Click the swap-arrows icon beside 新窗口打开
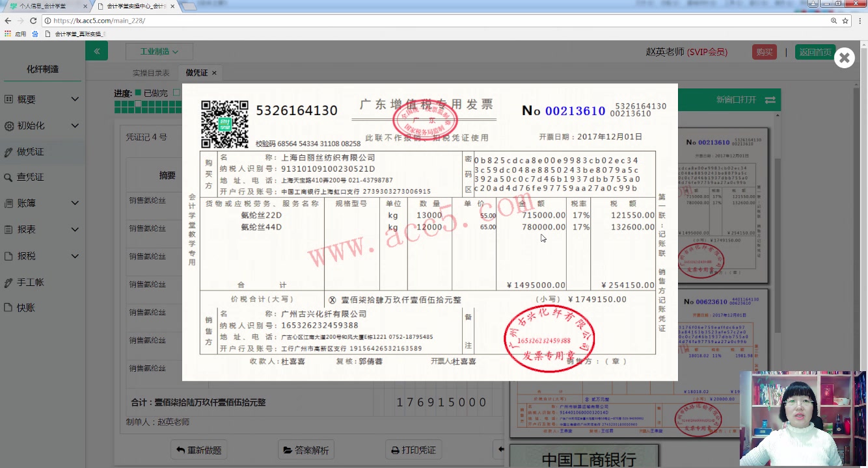This screenshot has height=468, width=868. pos(770,100)
